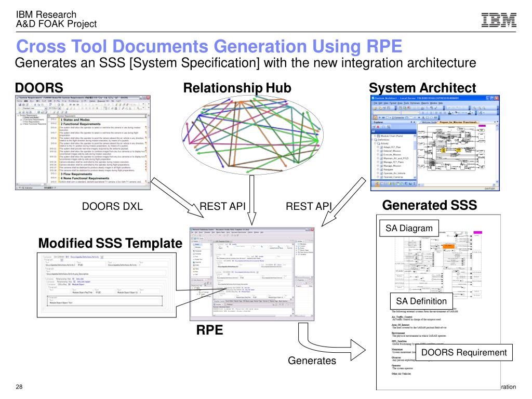The width and height of the screenshot is (532, 399).
Task: Select Adapt_FLT_Plan activity in Explorer
Action: [x=390, y=147]
